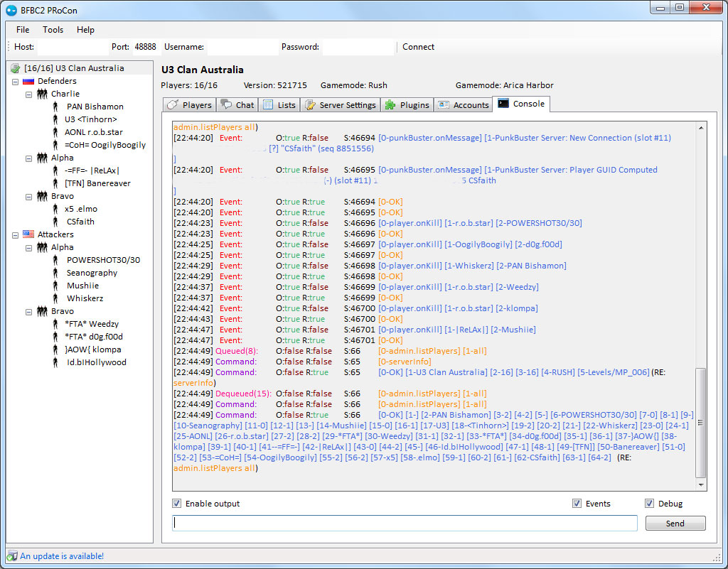Focus the console command input box
Image resolution: width=728 pixels, height=569 pixels.
(x=405, y=523)
